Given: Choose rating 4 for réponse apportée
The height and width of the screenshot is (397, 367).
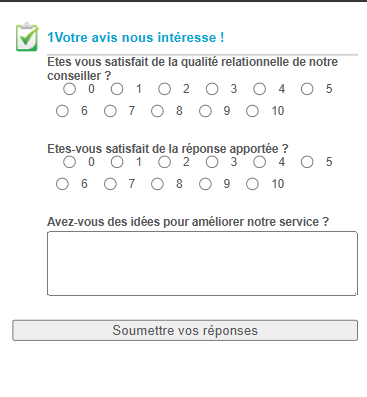Looking at the screenshot, I should click(x=260, y=162).
